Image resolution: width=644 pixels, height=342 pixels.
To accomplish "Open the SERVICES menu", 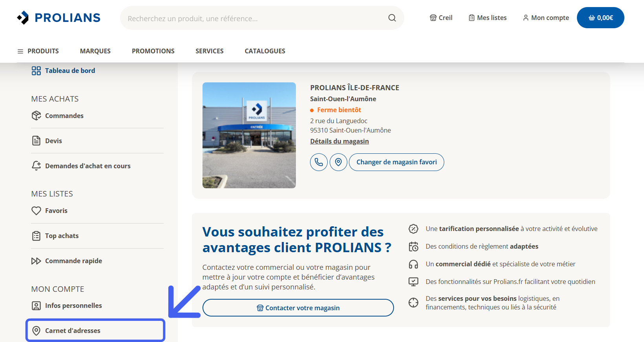I will [210, 51].
